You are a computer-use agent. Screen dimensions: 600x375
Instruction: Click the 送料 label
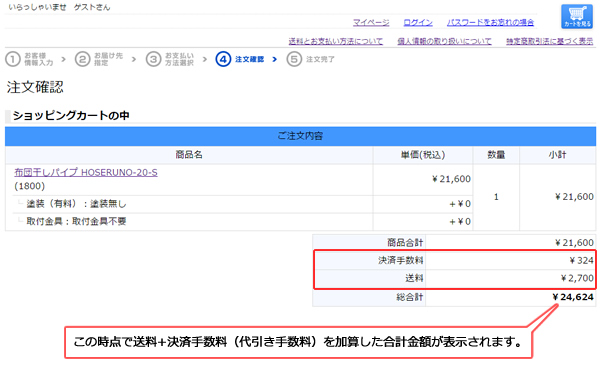coord(414,278)
